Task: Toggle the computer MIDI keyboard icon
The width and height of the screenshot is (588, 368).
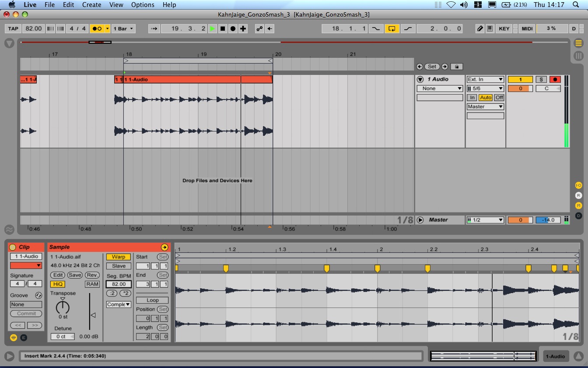Action: [x=490, y=28]
